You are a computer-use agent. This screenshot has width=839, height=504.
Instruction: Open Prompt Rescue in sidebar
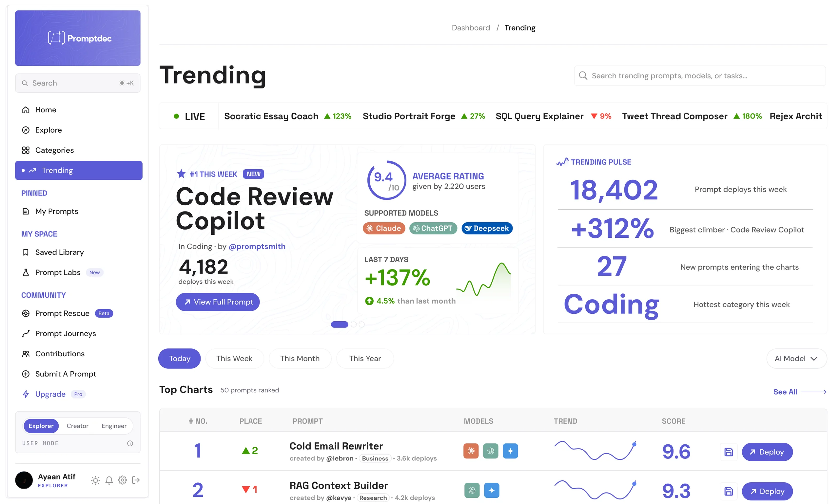point(79,313)
